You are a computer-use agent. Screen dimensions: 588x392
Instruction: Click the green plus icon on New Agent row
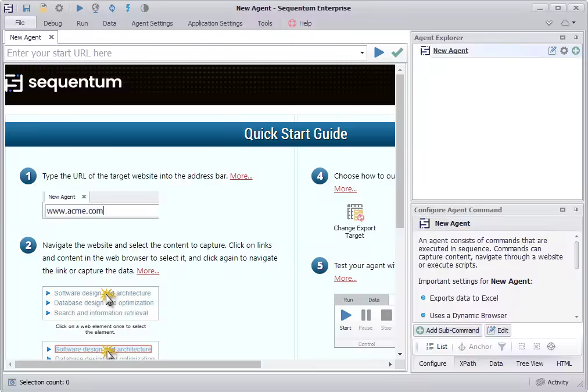tap(576, 51)
